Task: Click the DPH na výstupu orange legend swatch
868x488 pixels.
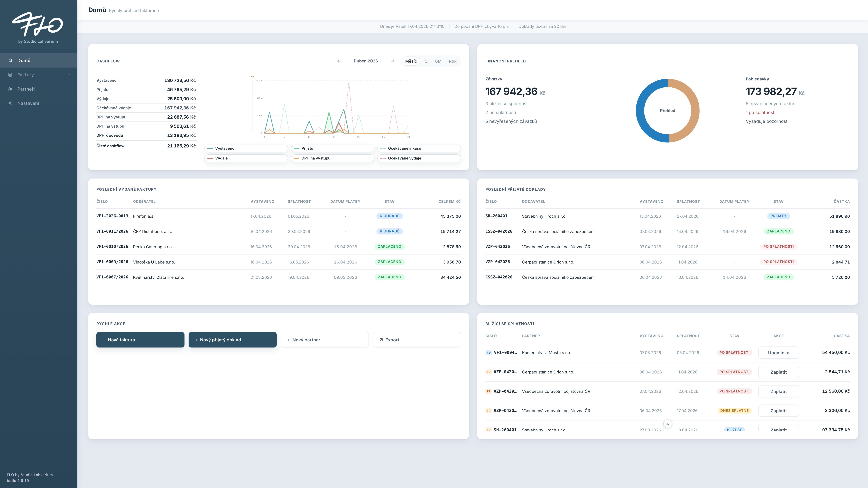Action: (x=297, y=158)
